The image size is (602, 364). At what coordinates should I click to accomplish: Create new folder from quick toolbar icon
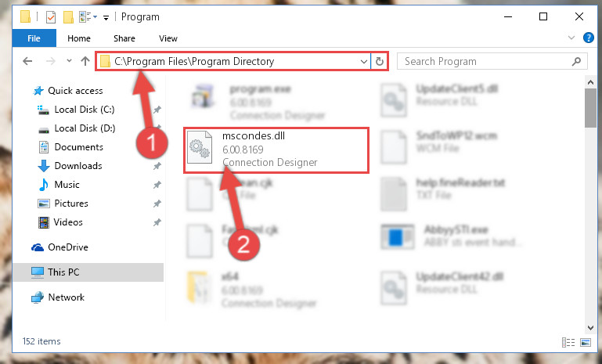coord(68,17)
